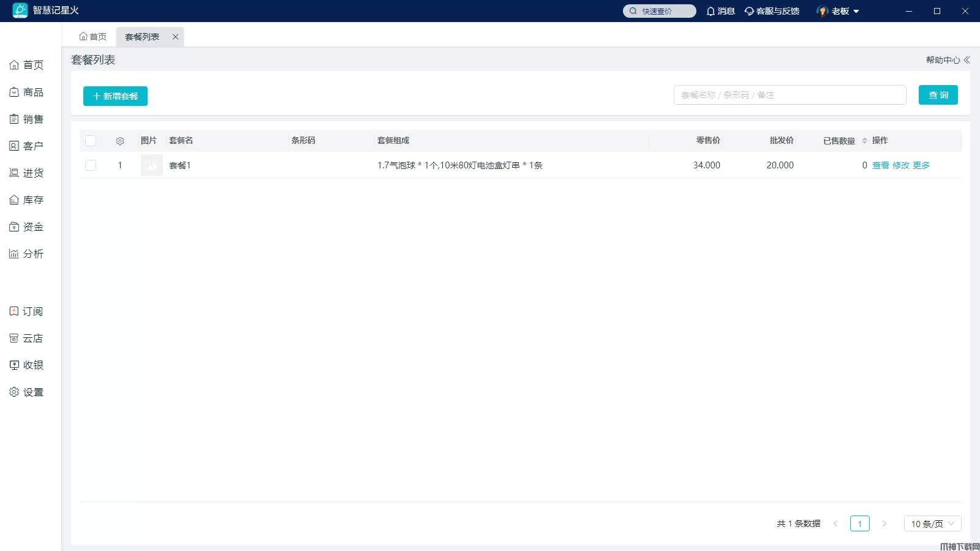Open the 分析 charts section

pos(26,254)
